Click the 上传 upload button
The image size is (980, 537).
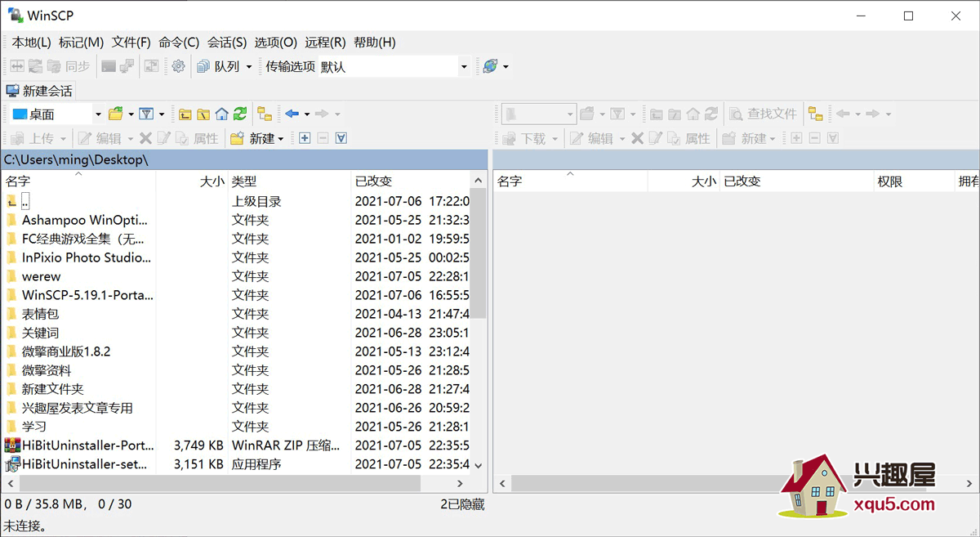click(33, 139)
